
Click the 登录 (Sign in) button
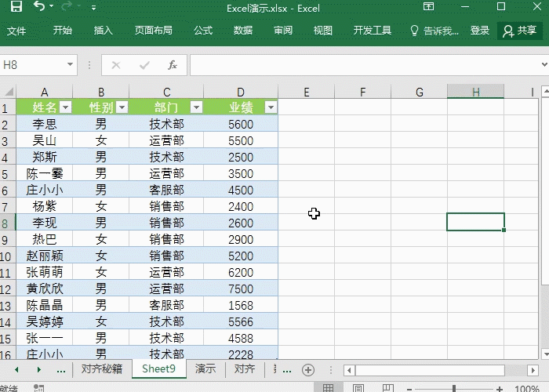[x=480, y=31]
